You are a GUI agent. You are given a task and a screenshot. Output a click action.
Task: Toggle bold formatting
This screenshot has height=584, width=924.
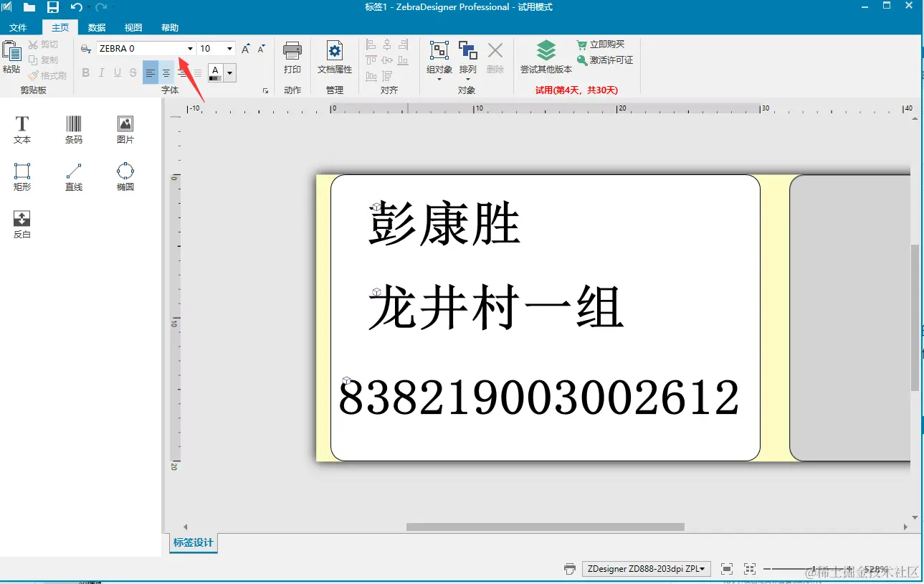[x=86, y=72]
